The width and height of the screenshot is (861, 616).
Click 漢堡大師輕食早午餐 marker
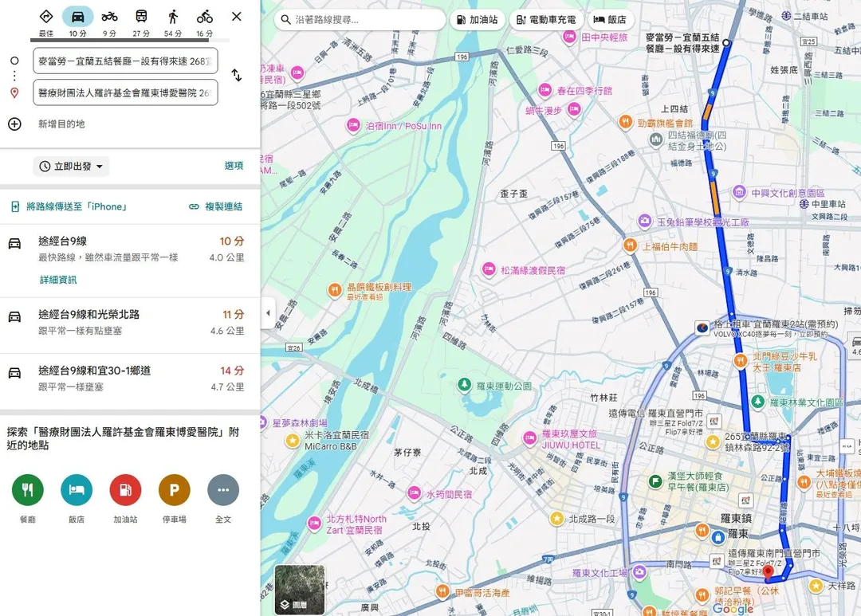[x=655, y=481]
